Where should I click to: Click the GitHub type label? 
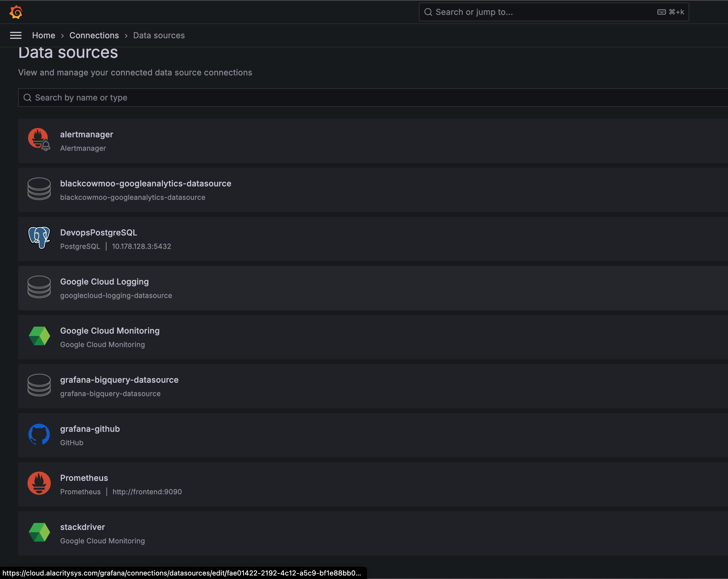(72, 443)
